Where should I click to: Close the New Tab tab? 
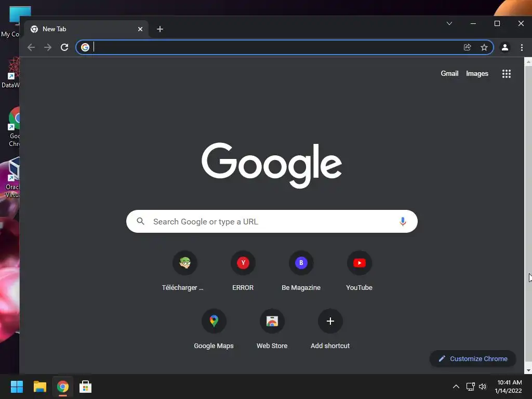(140, 29)
